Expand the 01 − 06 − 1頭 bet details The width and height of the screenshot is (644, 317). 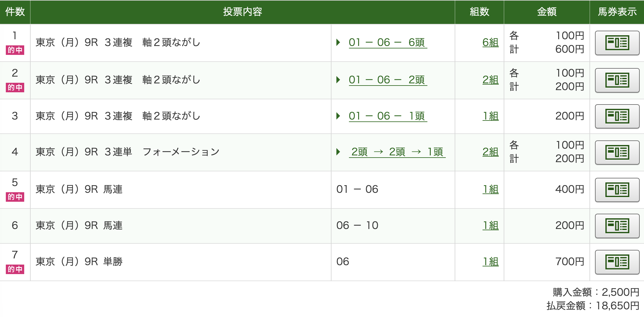[387, 116]
